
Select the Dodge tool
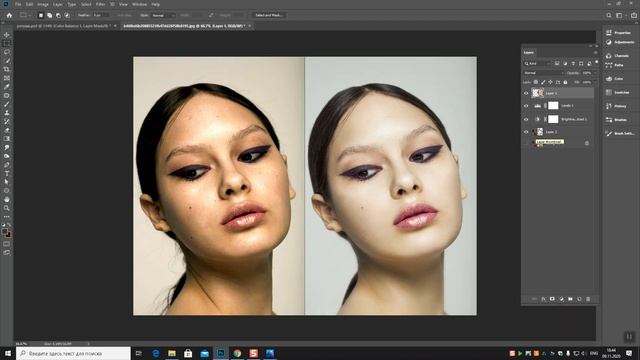[7, 156]
